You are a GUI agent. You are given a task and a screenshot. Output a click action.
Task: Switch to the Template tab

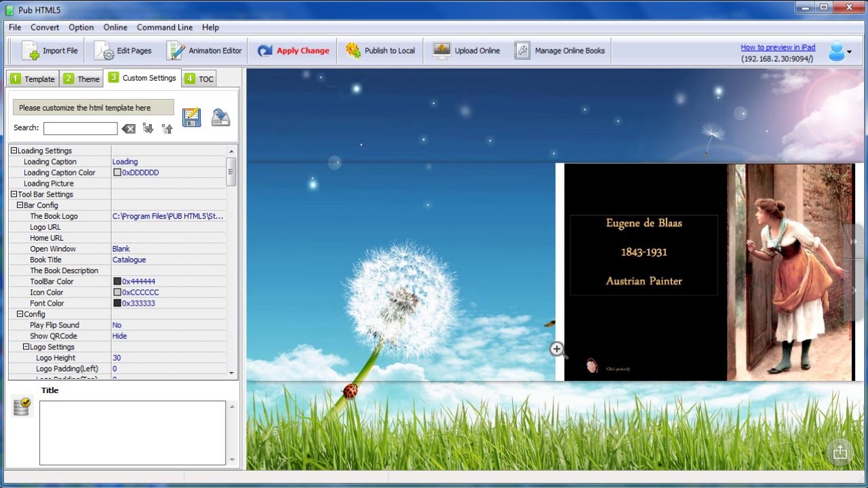pyautogui.click(x=33, y=79)
